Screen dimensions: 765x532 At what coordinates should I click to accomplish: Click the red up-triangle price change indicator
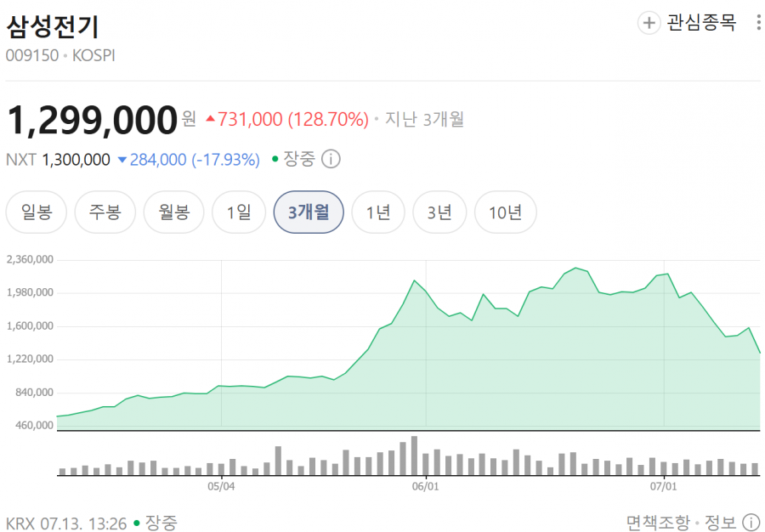(210, 118)
